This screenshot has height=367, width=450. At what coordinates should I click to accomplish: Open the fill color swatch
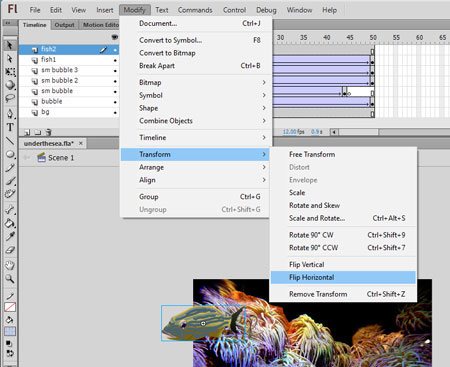(x=10, y=331)
